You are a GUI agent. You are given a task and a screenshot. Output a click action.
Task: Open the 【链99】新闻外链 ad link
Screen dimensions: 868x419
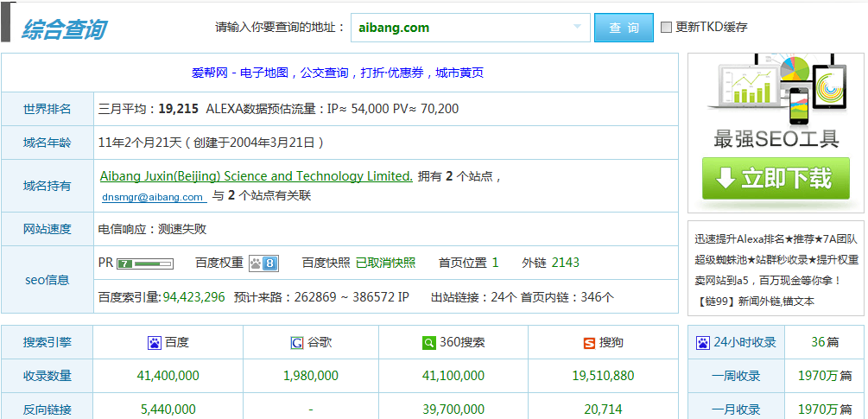pyautogui.click(x=755, y=302)
